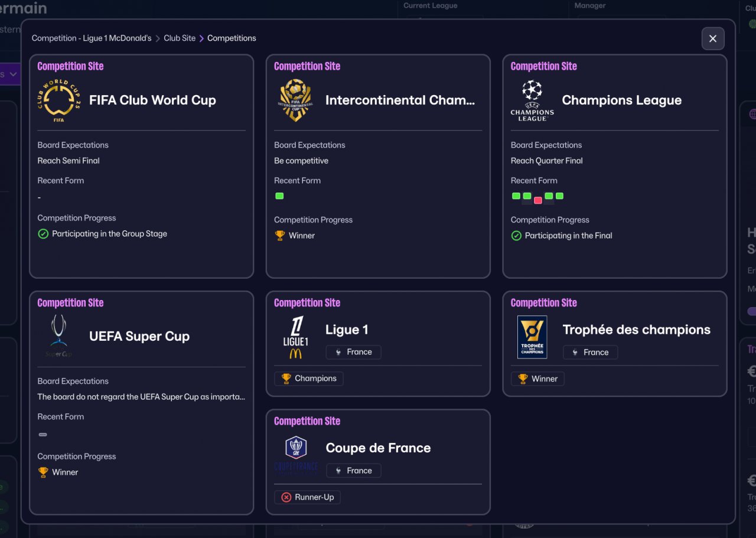Close the competitions dialog
Viewport: 756px width, 538px height.
click(x=713, y=38)
